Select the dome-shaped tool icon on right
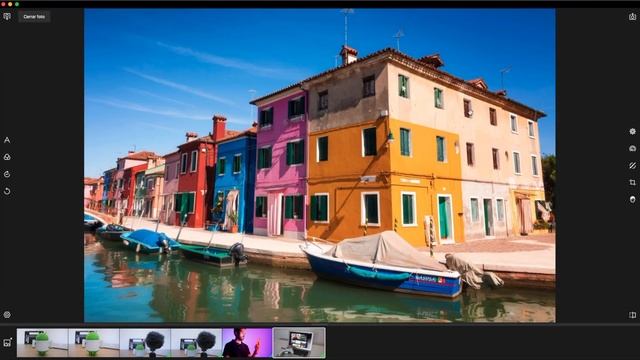Screen dimensions: 640x360 pos(632,149)
